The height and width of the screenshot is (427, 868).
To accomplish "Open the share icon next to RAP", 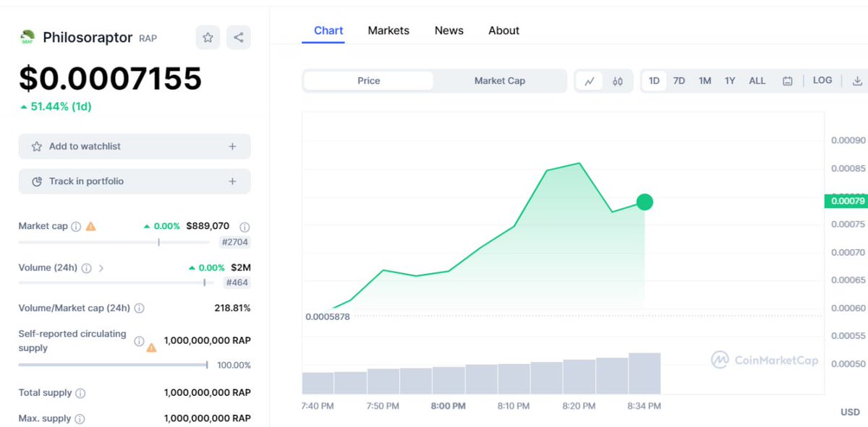I will tap(239, 38).
